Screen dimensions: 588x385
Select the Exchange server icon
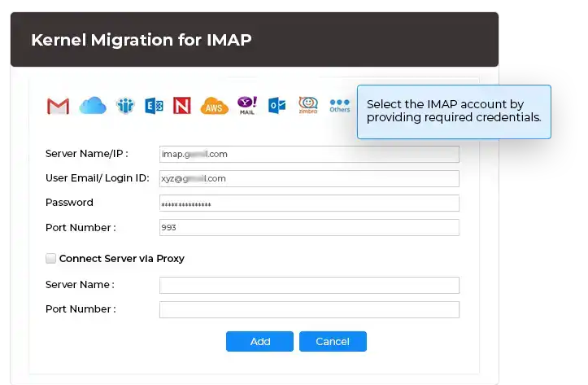click(x=154, y=106)
